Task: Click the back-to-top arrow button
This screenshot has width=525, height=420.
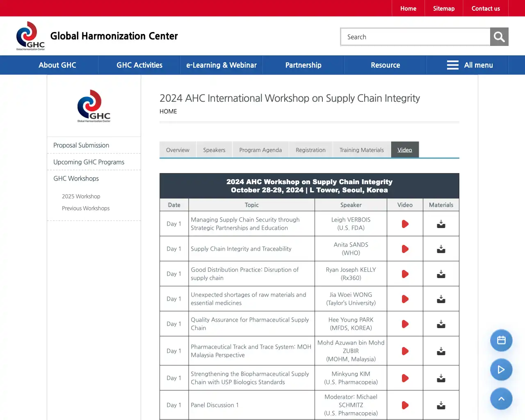Action: [x=501, y=399]
